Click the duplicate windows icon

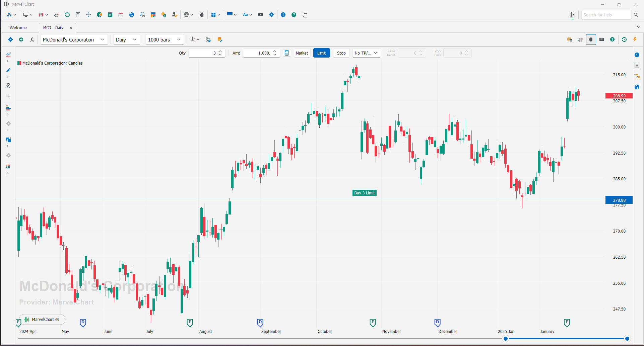pos(305,15)
